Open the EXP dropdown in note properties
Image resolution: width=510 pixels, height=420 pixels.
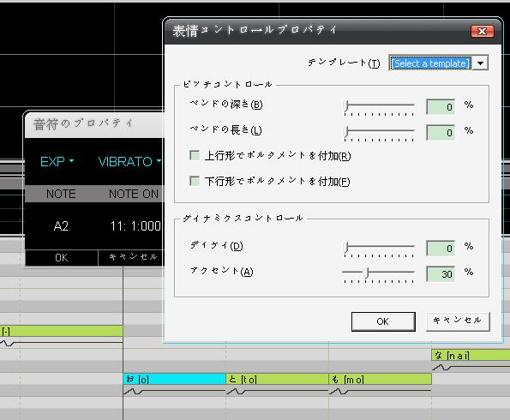coord(57,161)
